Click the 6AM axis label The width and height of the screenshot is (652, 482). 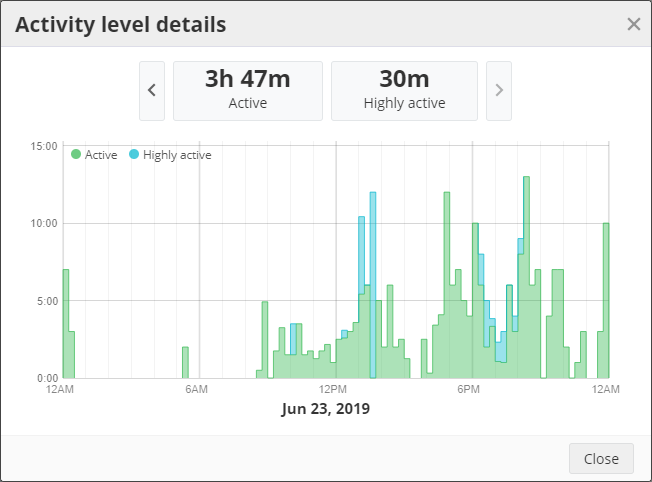(x=197, y=389)
